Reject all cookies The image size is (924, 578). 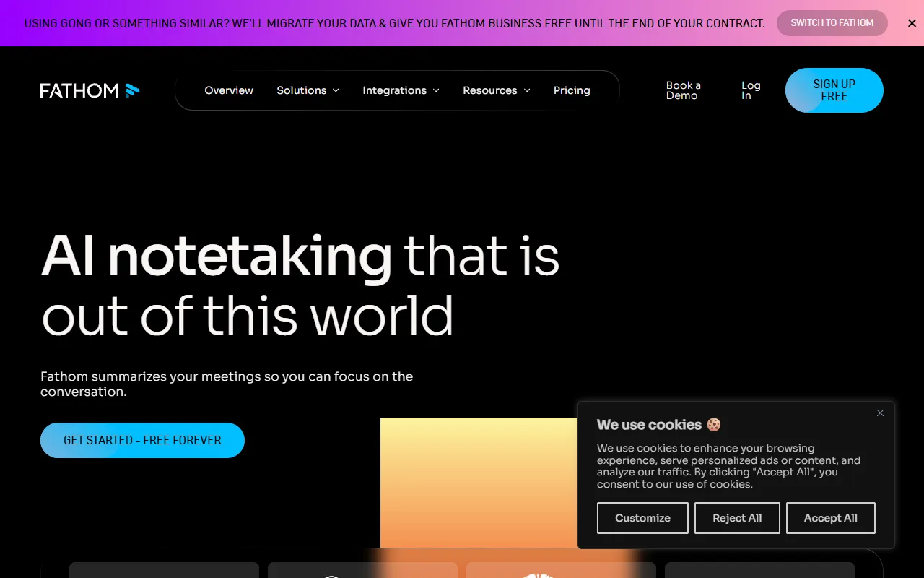pos(737,518)
